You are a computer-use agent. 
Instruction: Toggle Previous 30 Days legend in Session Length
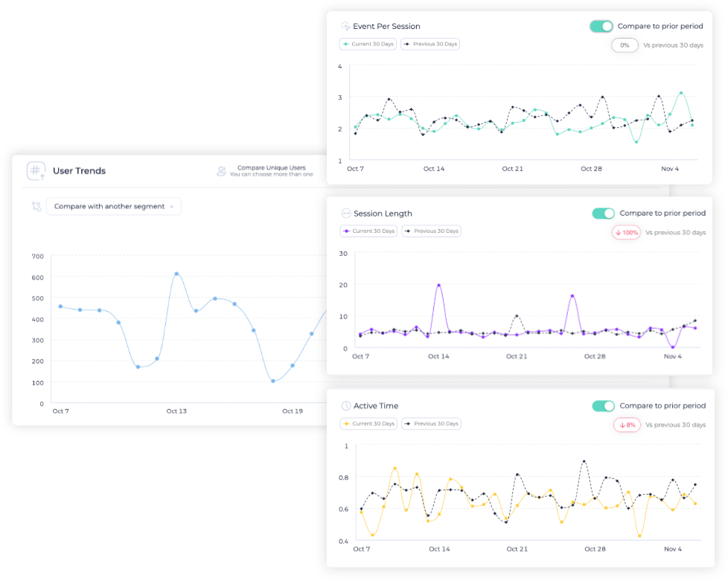point(431,231)
